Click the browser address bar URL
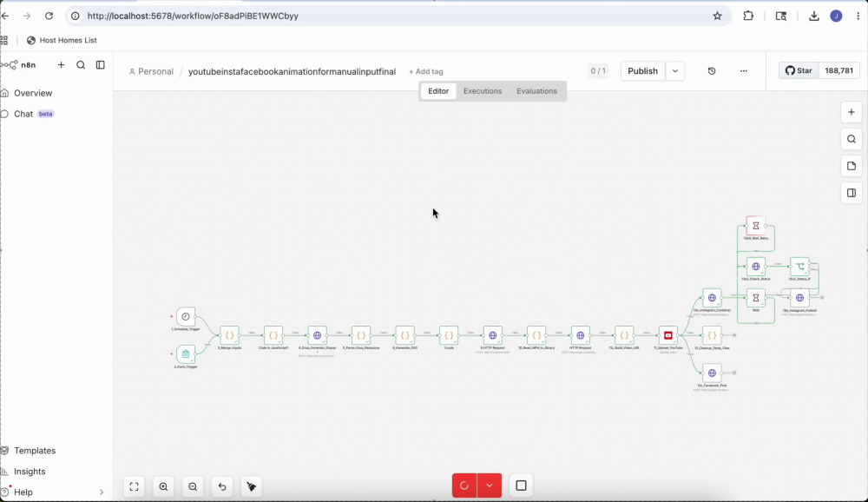Screen dimensions: 868x502 (193, 17)
